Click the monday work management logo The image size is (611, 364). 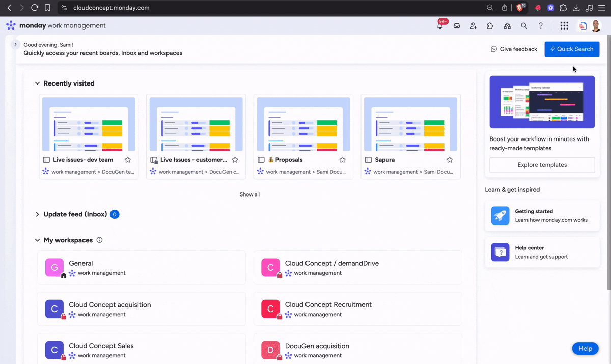[56, 25]
